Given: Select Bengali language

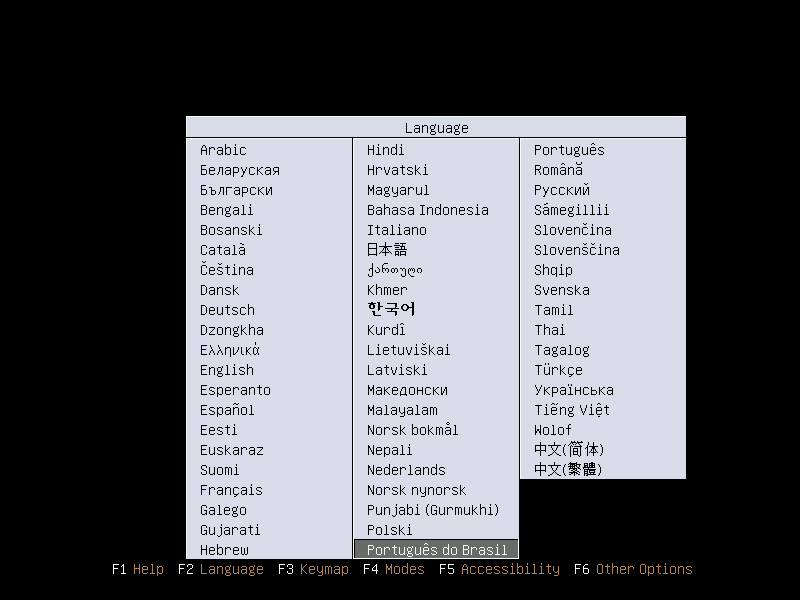Looking at the screenshot, I should click(x=227, y=210).
